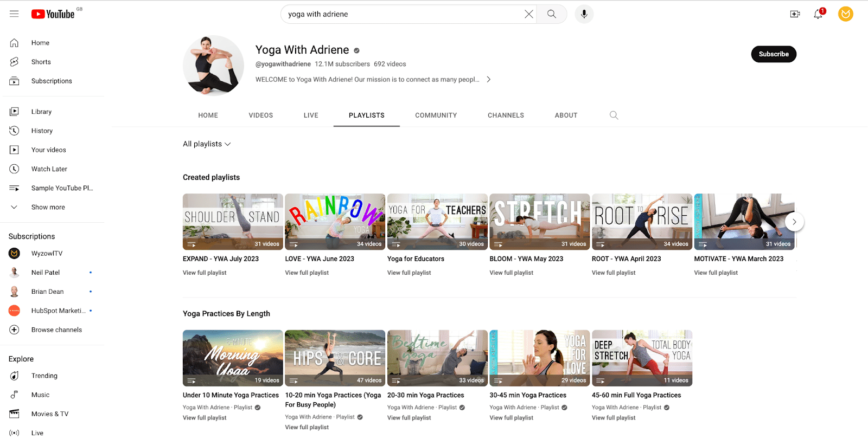Click the Brian Dean channel avatar

14,292
